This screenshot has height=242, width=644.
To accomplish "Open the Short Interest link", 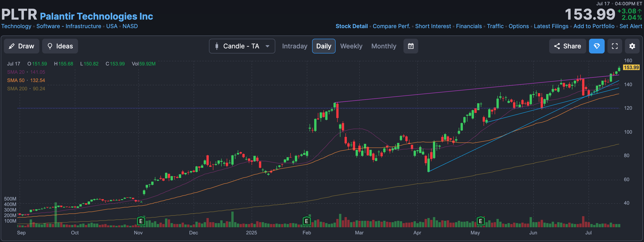I will [x=433, y=26].
